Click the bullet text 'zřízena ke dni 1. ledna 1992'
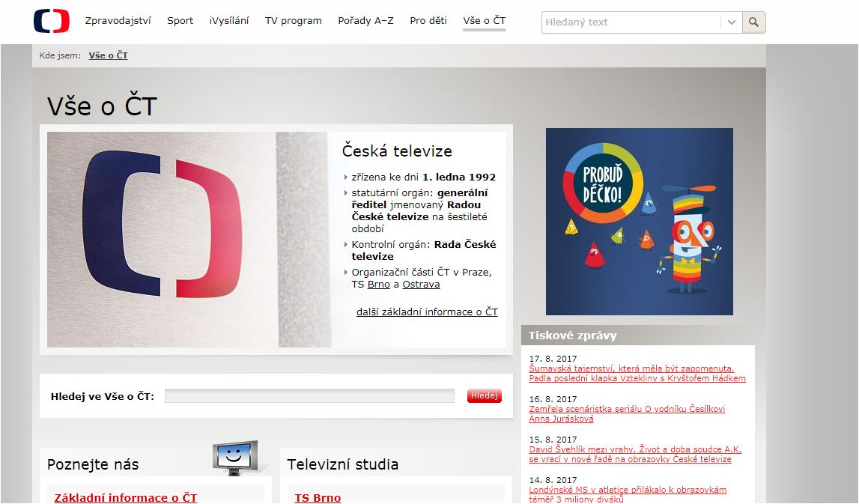Viewport: 859px width, 504px height. click(x=423, y=177)
